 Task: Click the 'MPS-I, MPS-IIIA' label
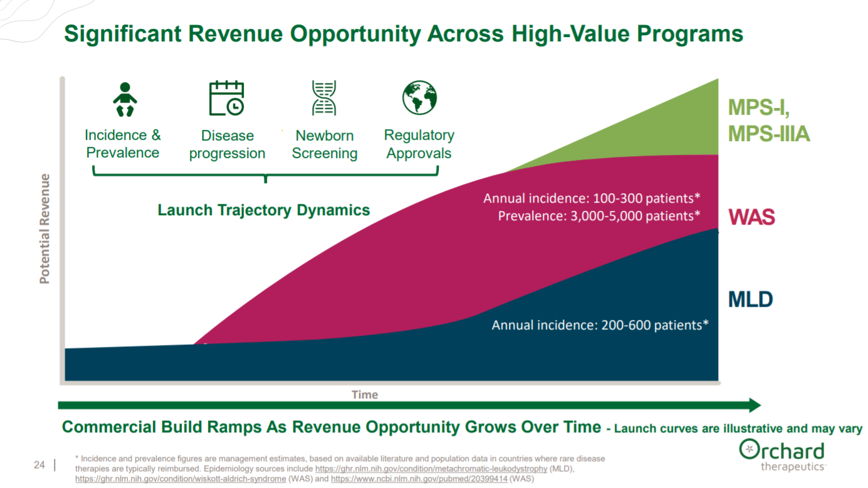pyautogui.click(x=769, y=120)
